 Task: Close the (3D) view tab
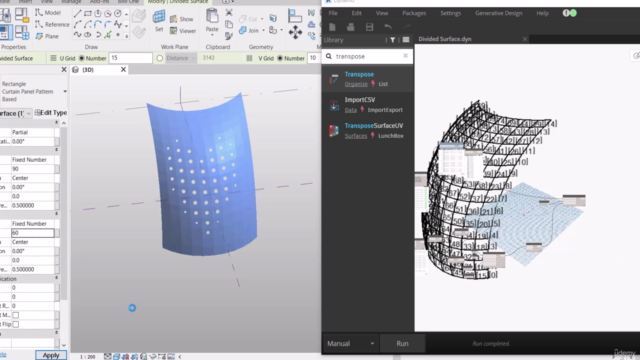tap(123, 70)
